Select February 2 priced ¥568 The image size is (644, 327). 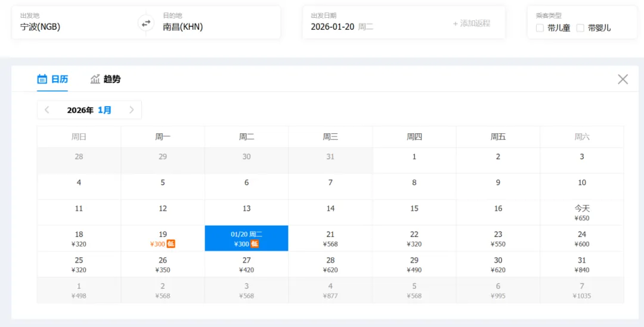point(163,290)
